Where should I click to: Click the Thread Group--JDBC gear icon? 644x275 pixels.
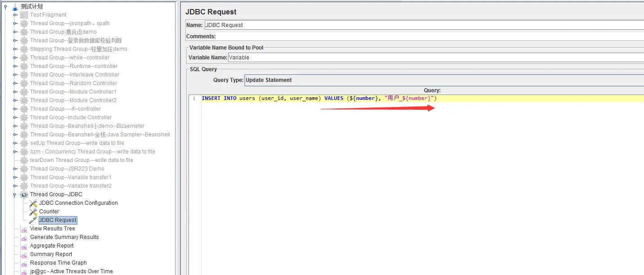(x=24, y=194)
